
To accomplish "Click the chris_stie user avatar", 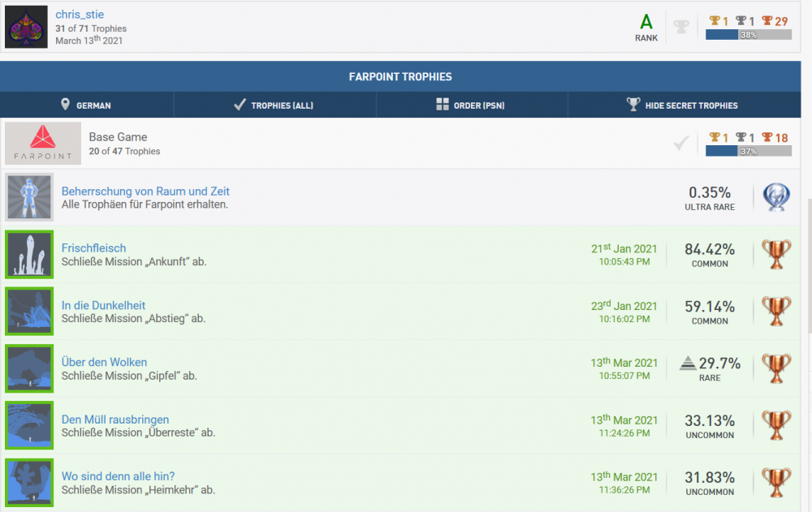I will pos(27,27).
